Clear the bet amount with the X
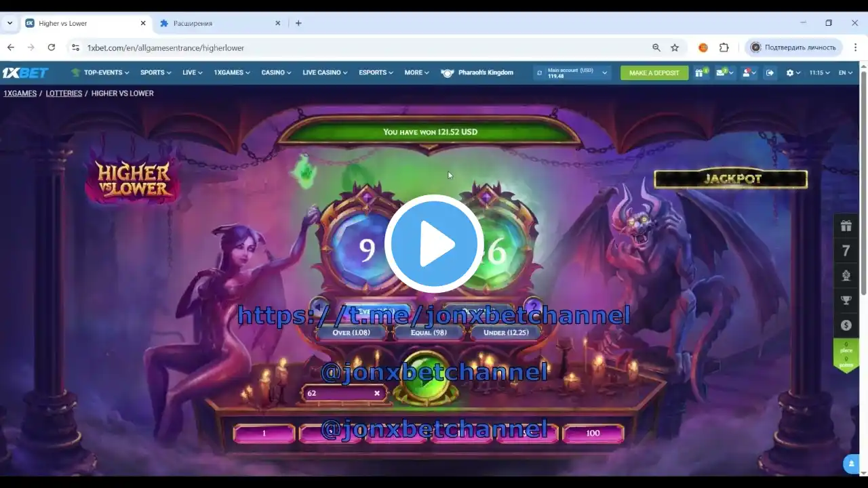This screenshot has height=488, width=868. click(x=377, y=393)
